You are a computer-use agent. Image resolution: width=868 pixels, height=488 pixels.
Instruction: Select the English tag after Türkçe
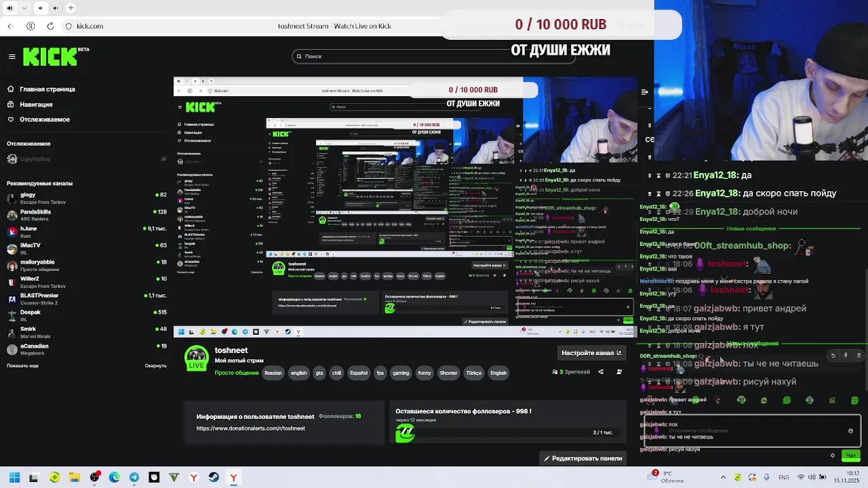(498, 373)
